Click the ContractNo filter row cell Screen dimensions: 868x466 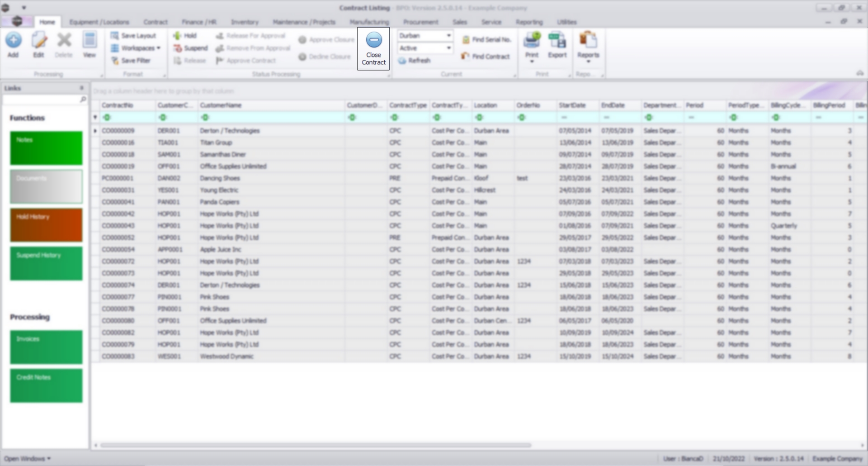(127, 117)
